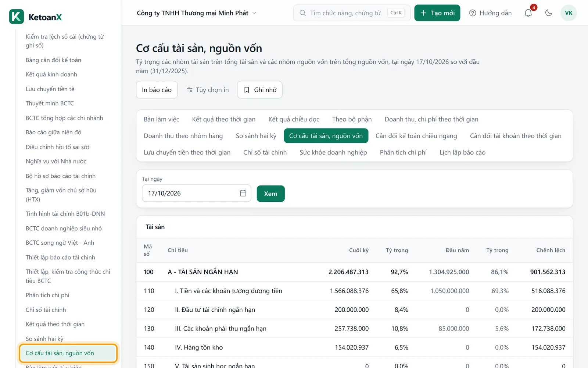The width and height of the screenshot is (588, 368).
Task: Open Lịch lập báo cáo tab
Action: coord(463,152)
